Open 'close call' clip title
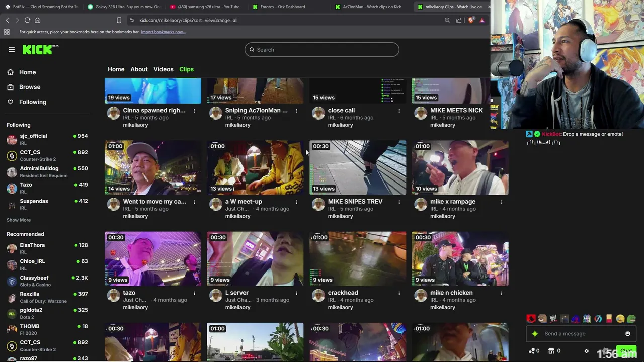Viewport: 644px width, 362px height. coord(341,111)
